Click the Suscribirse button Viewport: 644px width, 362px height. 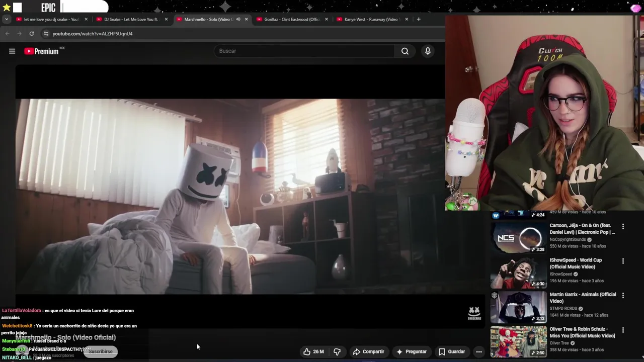[x=101, y=351]
